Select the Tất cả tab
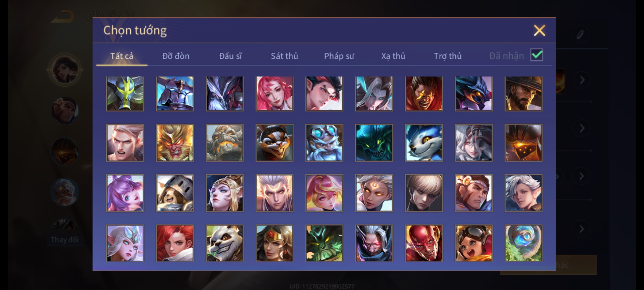 pyautogui.click(x=122, y=56)
